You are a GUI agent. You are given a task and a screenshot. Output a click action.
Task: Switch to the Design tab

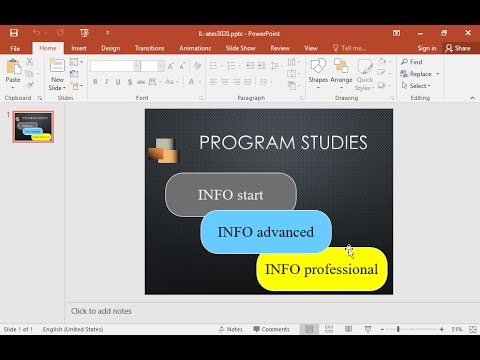(111, 48)
